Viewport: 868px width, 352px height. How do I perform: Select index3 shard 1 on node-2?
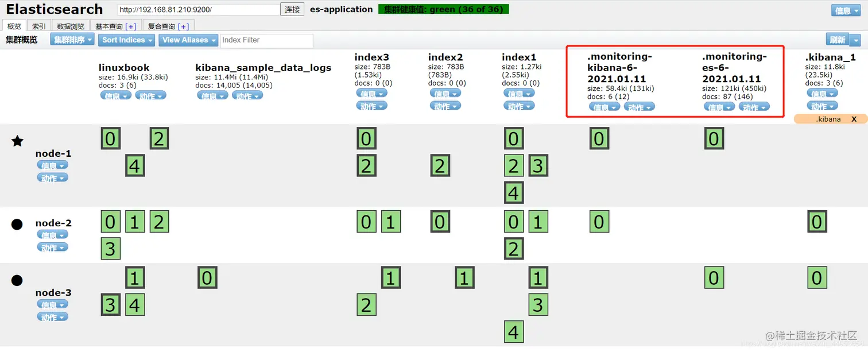(x=390, y=222)
